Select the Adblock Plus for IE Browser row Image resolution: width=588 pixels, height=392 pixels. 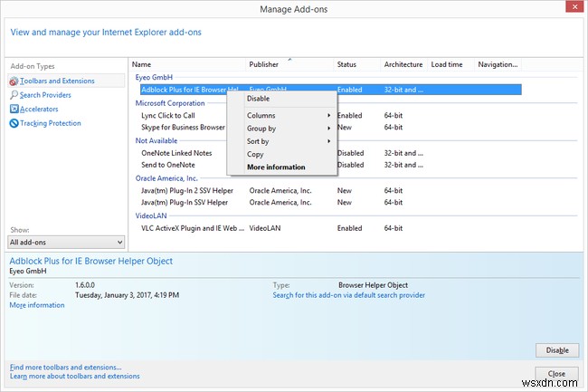click(x=331, y=90)
